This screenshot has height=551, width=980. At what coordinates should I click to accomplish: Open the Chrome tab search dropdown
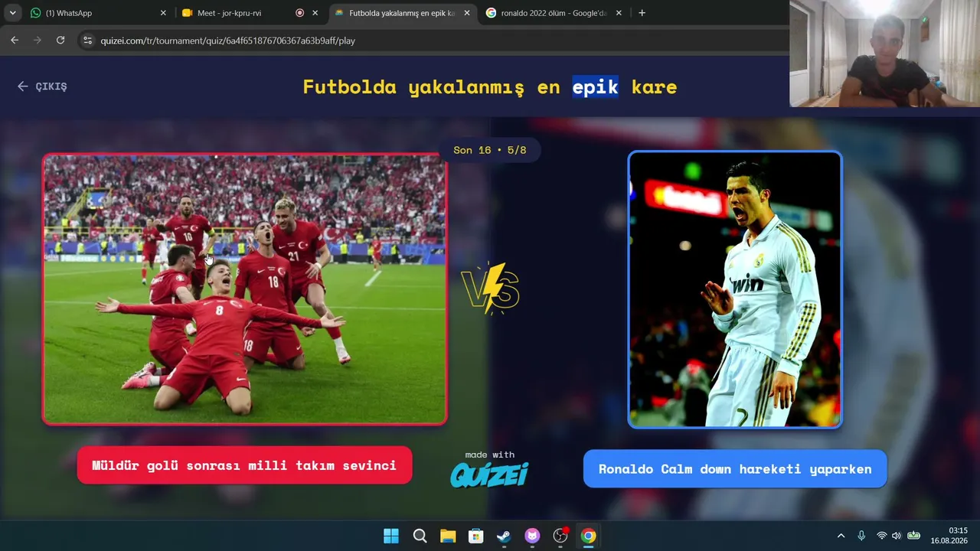(x=12, y=13)
